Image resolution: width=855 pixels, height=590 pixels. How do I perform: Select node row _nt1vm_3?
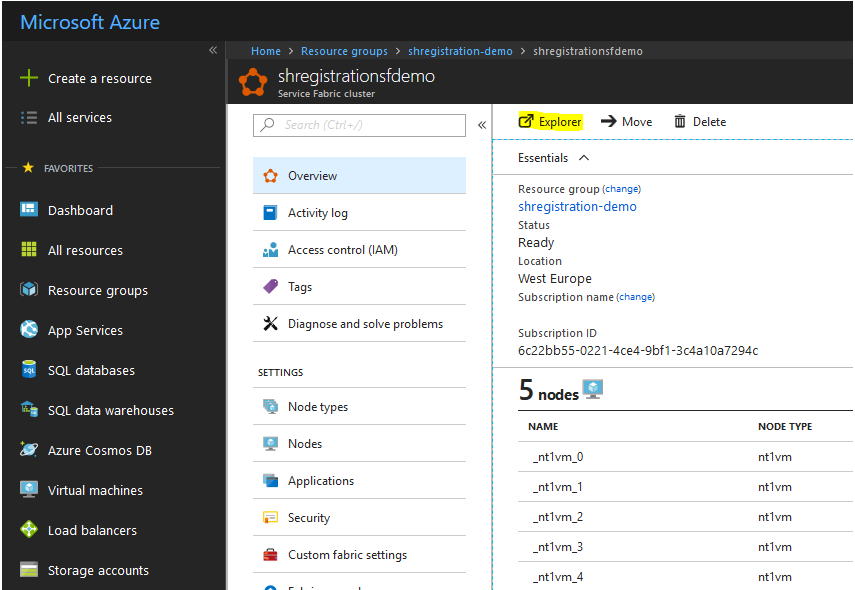click(x=685, y=546)
